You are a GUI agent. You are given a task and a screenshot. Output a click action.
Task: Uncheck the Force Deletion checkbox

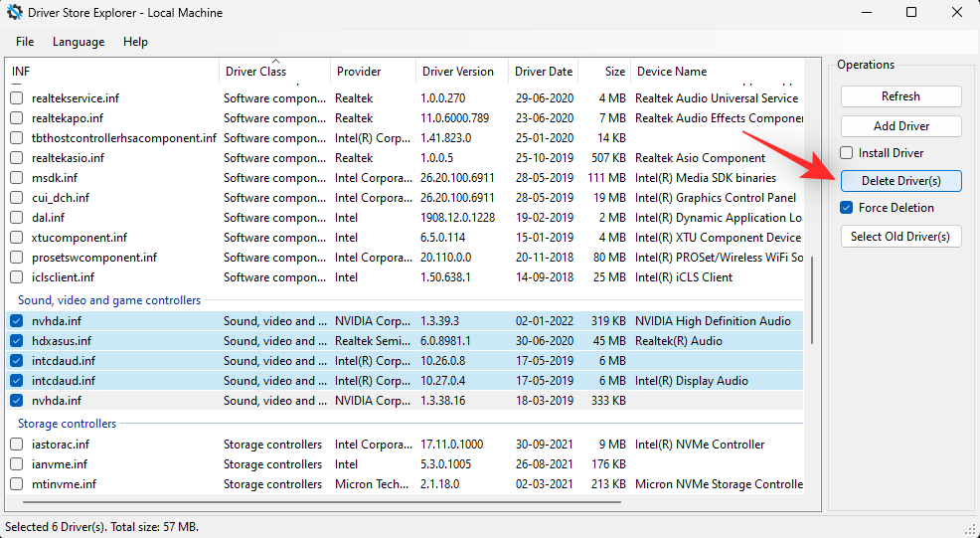[847, 208]
